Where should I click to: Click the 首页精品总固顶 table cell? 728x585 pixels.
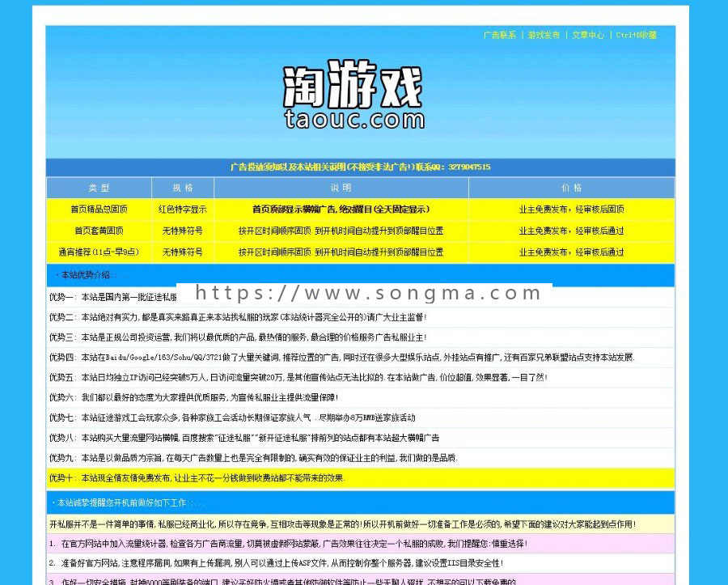coord(99,210)
